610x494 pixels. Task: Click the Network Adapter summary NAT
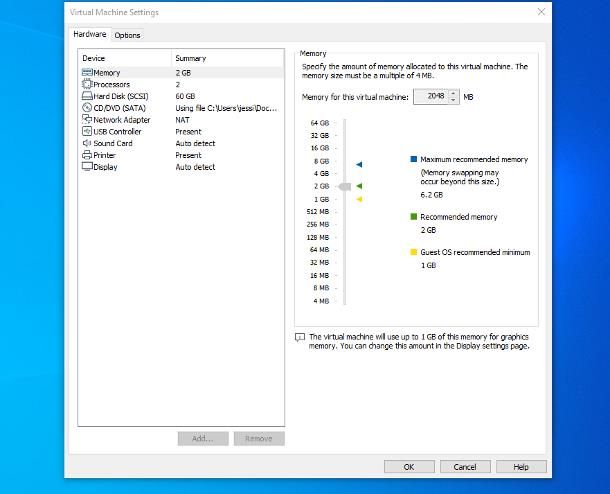182,120
